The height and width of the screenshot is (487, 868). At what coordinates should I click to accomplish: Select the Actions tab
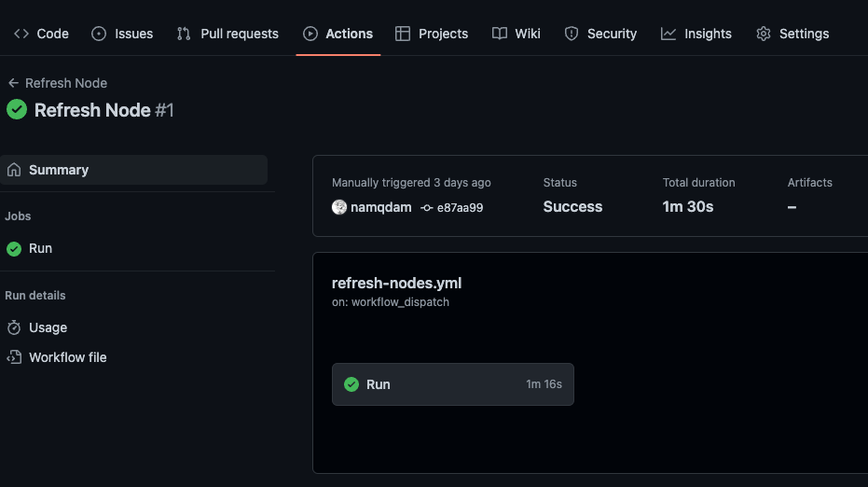click(338, 34)
